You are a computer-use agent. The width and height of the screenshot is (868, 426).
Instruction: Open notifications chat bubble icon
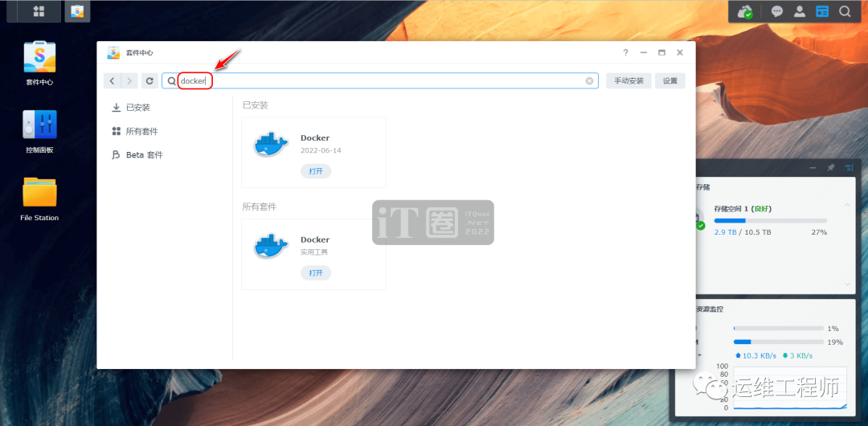[776, 11]
